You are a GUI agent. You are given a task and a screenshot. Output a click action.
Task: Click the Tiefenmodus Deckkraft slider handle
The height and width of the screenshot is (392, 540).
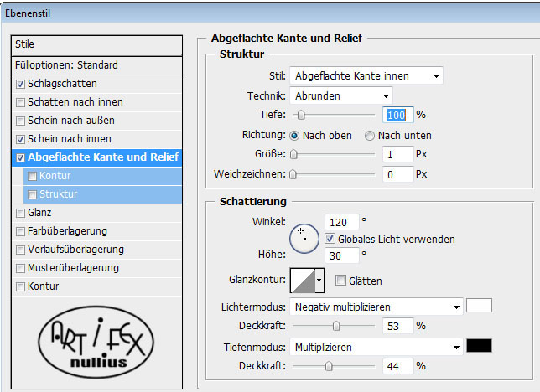(329, 366)
